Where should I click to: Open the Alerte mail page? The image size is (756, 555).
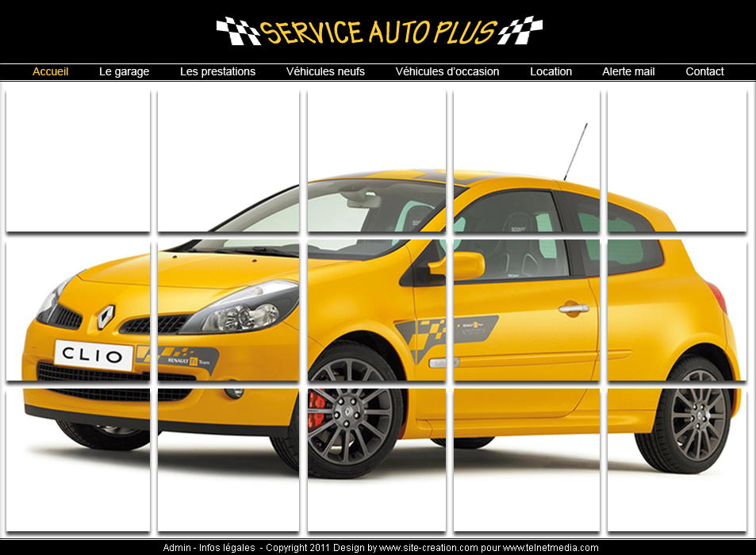pos(629,72)
